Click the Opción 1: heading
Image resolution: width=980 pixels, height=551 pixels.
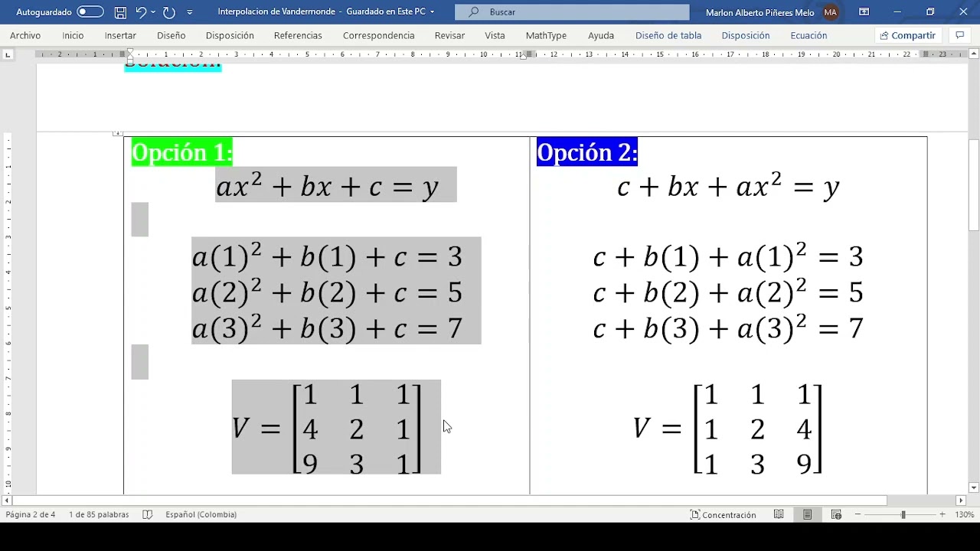(181, 152)
